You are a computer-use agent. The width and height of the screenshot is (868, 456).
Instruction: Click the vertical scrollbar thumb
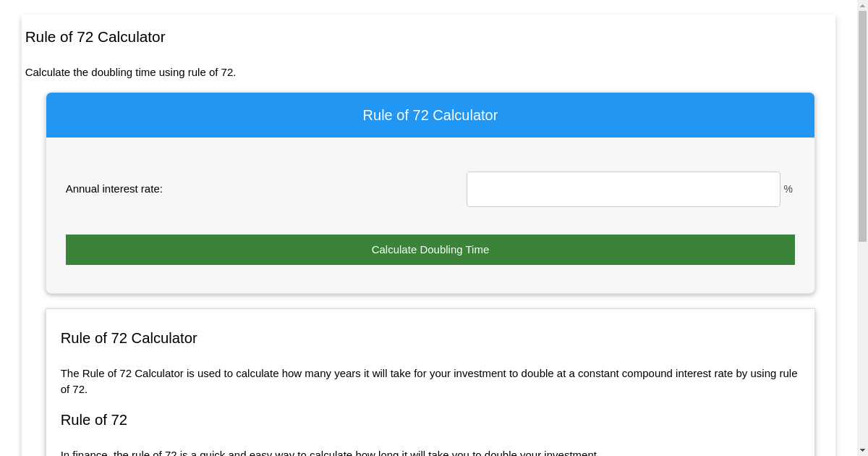pyautogui.click(x=863, y=123)
